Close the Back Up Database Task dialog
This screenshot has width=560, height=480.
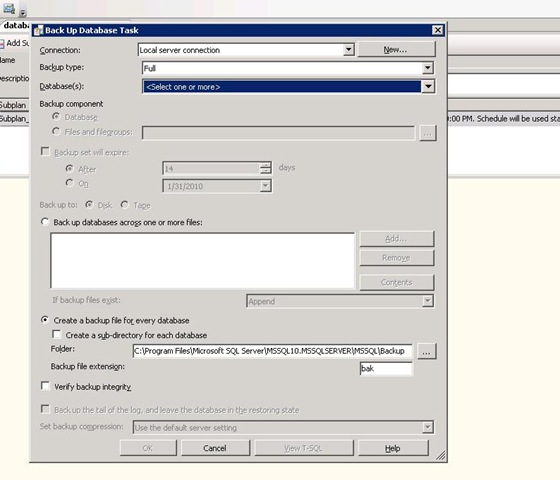(438, 30)
